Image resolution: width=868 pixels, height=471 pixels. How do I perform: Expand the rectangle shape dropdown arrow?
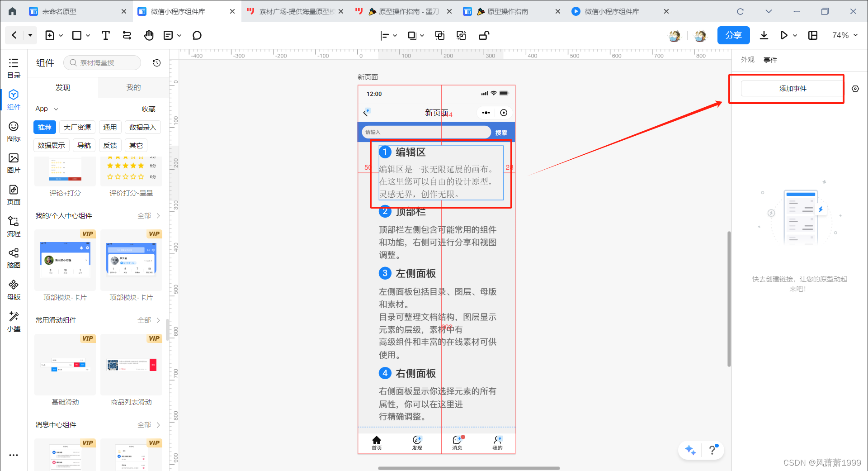tap(88, 35)
